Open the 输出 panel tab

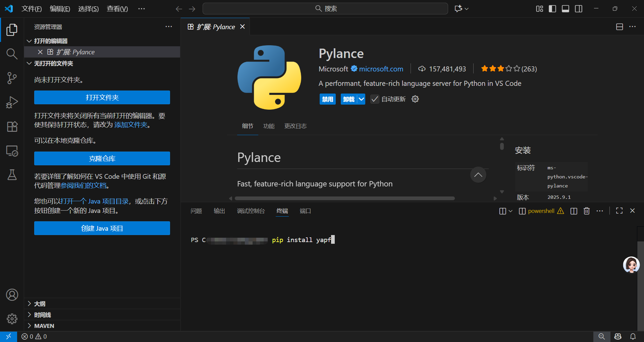point(219,211)
